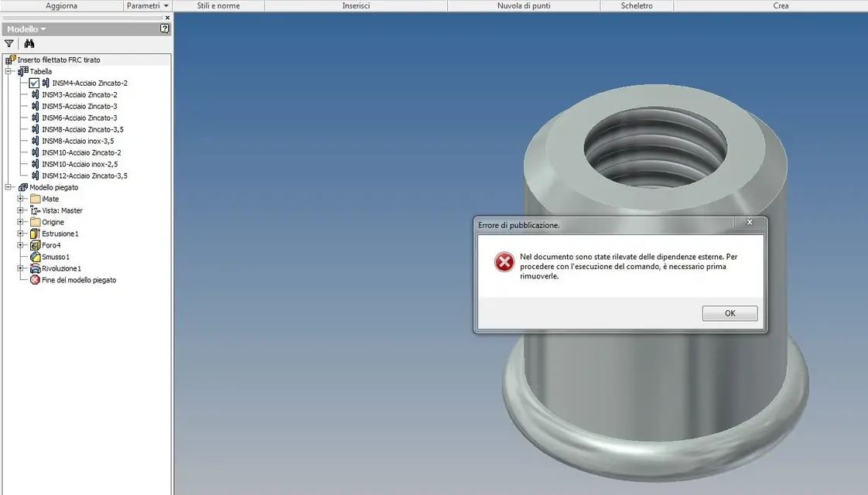The height and width of the screenshot is (495, 868).
Task: Expand the Vista: Master node
Action: tap(20, 210)
